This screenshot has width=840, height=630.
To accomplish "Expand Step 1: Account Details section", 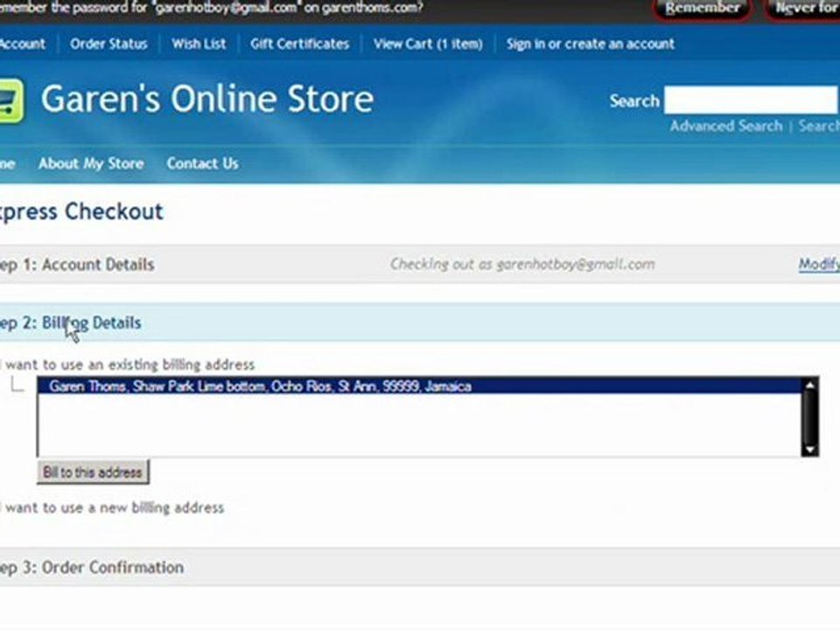I will pyautogui.click(x=419, y=264).
